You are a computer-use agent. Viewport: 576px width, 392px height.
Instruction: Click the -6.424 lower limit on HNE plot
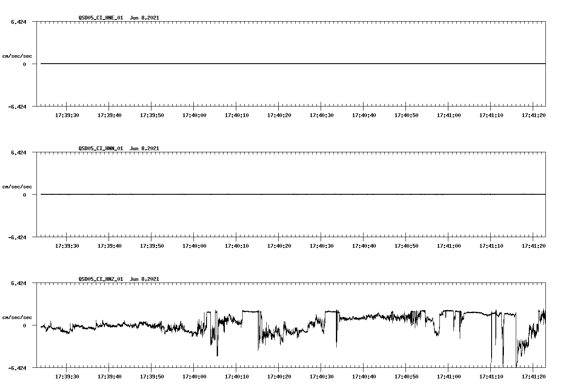click(17, 107)
